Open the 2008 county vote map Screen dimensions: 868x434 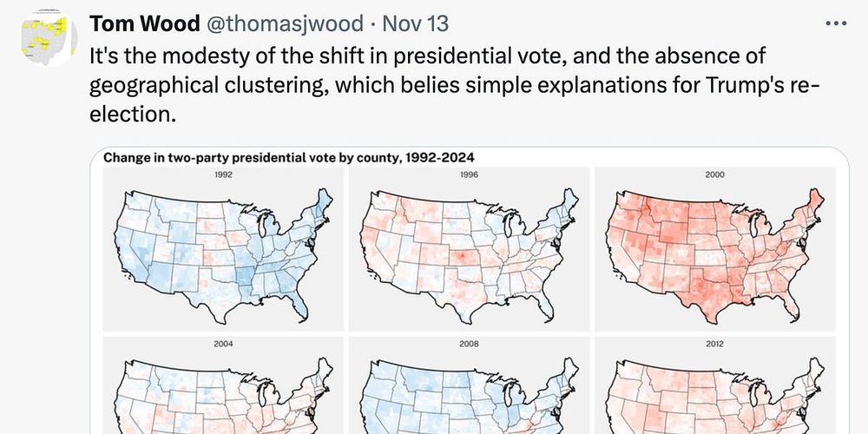469,385
